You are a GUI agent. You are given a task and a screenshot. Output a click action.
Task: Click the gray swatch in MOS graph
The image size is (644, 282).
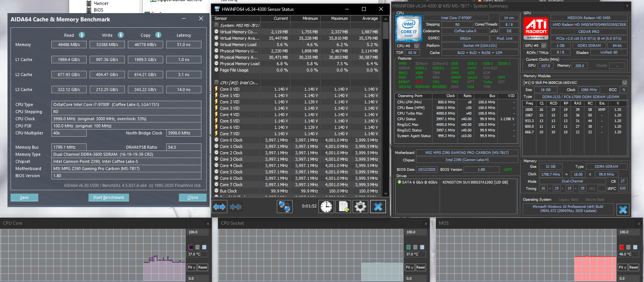(x=628, y=247)
